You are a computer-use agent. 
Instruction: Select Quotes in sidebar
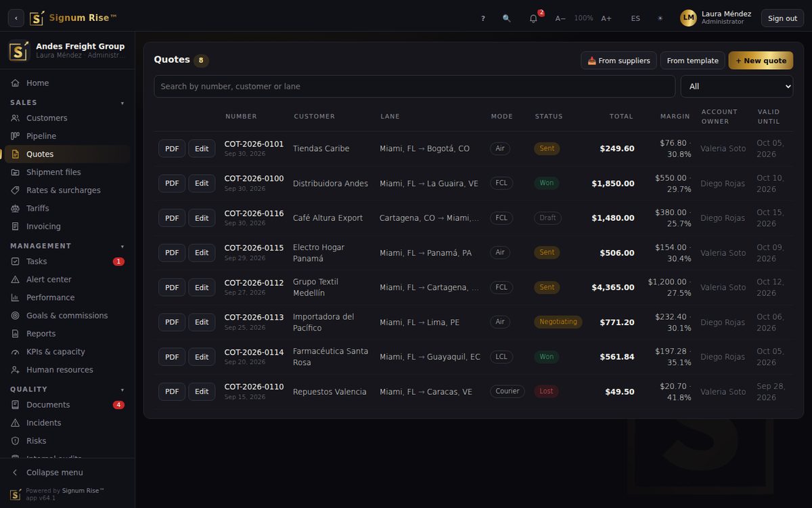click(67, 154)
